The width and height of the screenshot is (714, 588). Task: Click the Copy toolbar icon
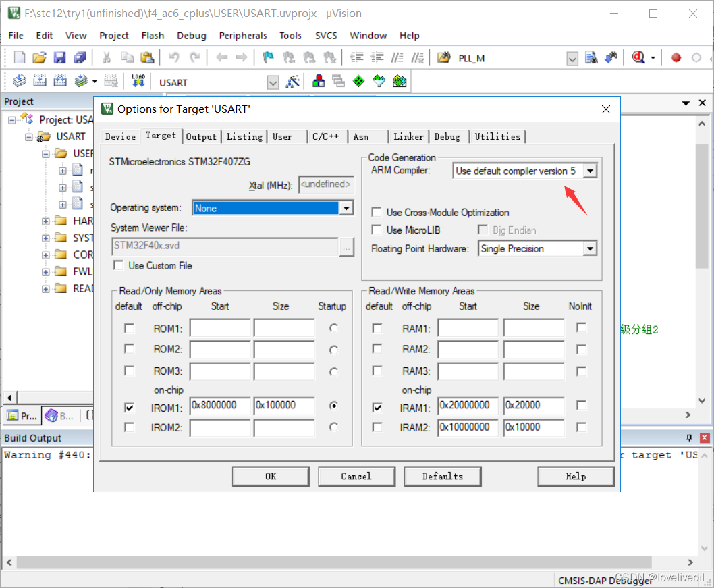[127, 58]
